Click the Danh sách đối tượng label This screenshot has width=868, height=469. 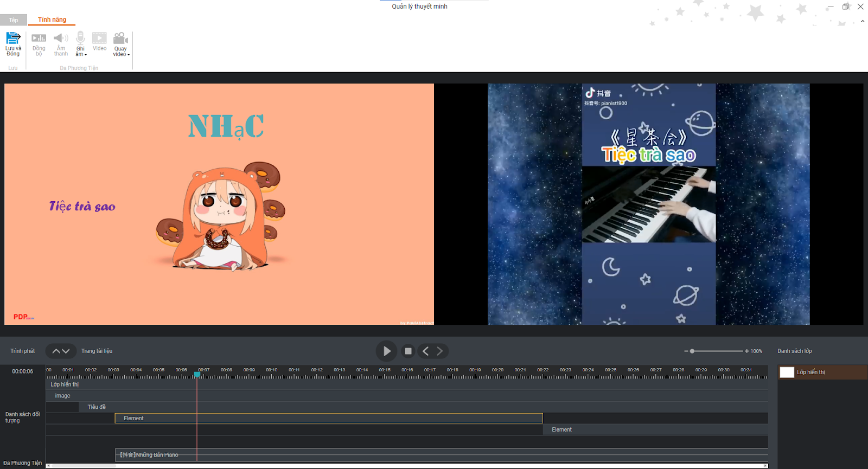click(23, 417)
